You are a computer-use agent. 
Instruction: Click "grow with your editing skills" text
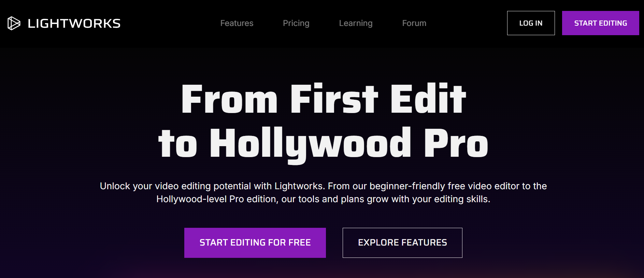tap(428, 199)
